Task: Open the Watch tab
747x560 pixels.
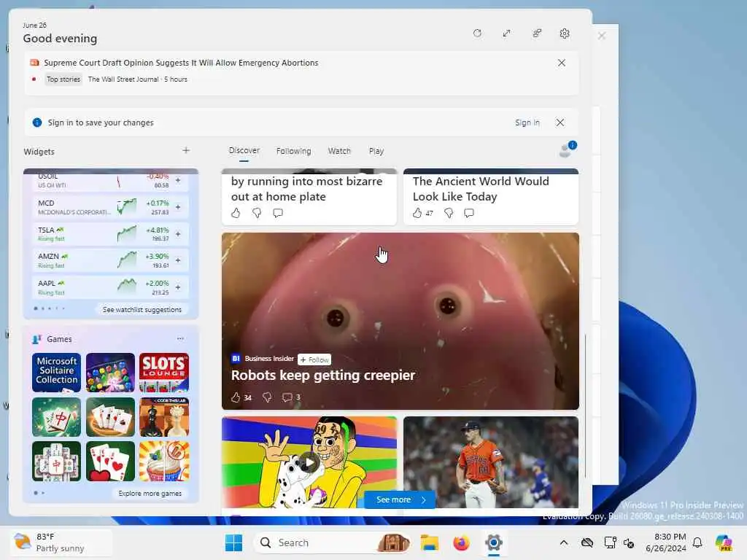Action: [x=339, y=151]
